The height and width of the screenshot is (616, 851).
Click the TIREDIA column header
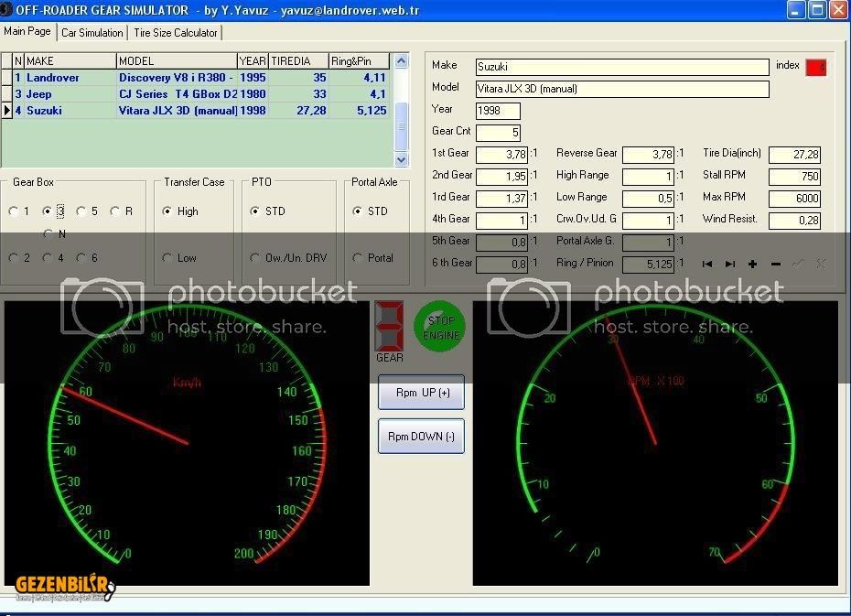click(x=298, y=60)
